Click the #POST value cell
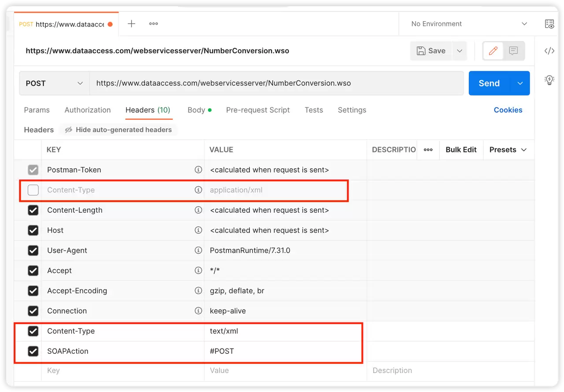The width and height of the screenshot is (564, 392). pos(286,351)
